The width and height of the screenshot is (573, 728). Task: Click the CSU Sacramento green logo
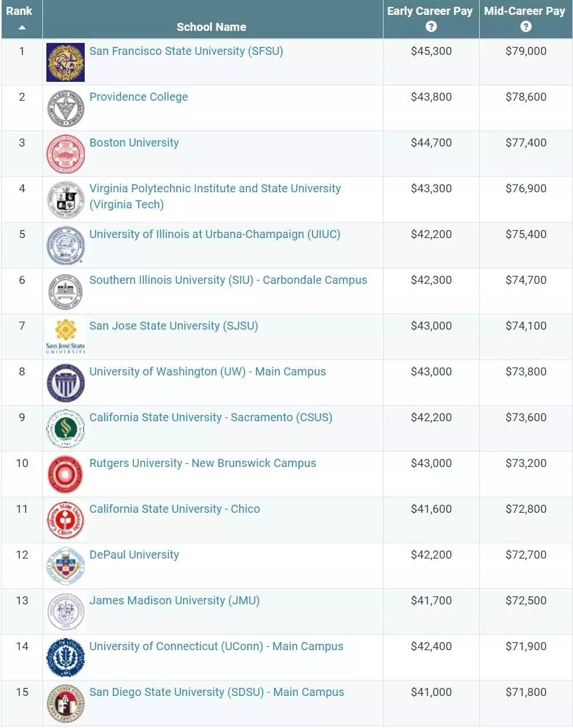click(x=65, y=429)
